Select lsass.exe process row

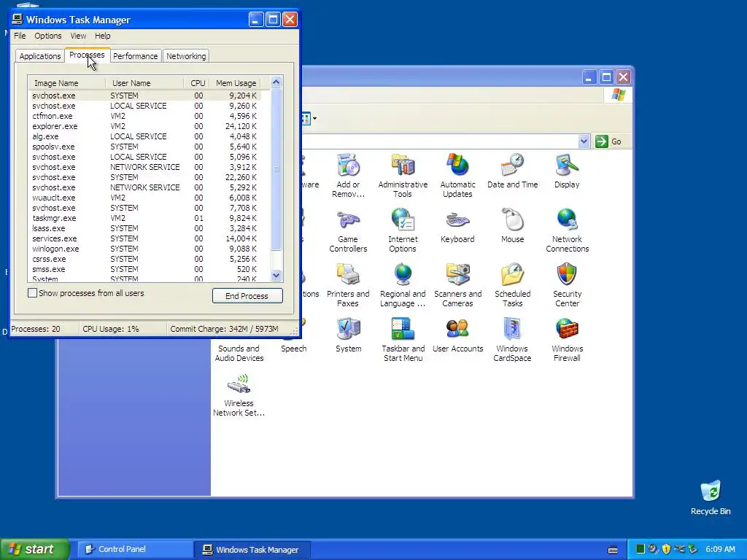coord(145,228)
